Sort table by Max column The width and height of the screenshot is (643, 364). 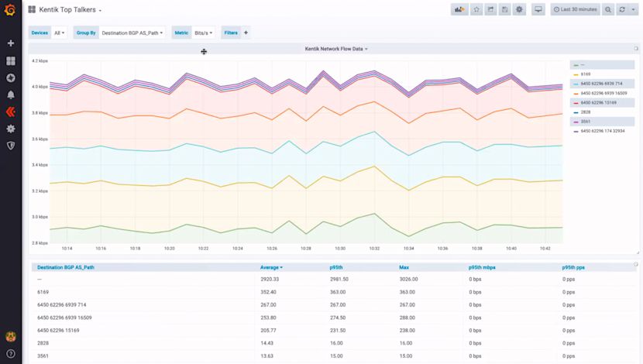(404, 267)
